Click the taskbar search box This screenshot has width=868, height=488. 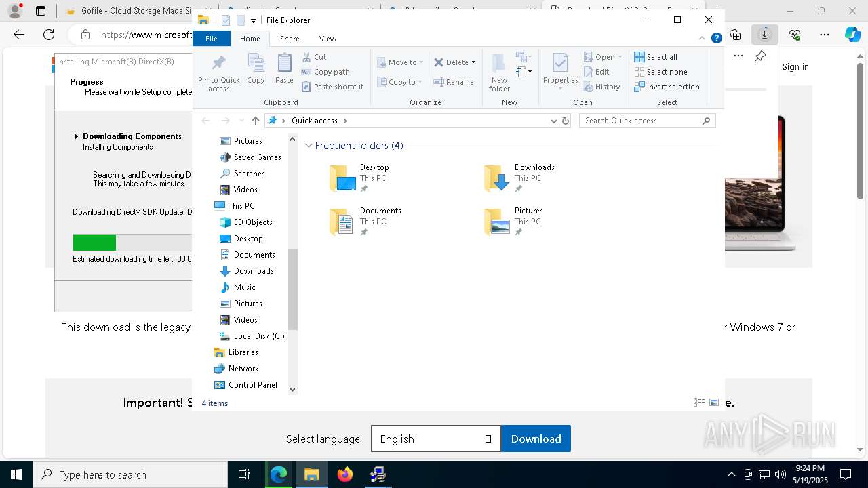point(130,474)
